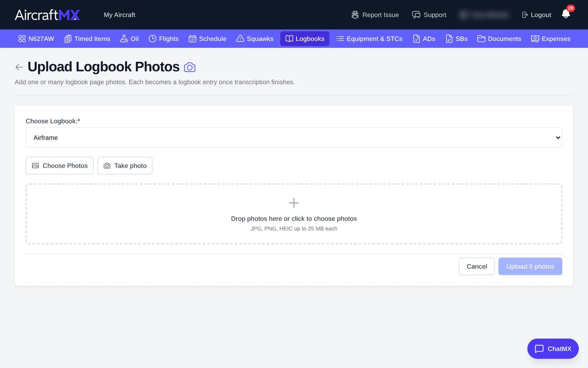Click the Flights clock icon

[x=153, y=39]
